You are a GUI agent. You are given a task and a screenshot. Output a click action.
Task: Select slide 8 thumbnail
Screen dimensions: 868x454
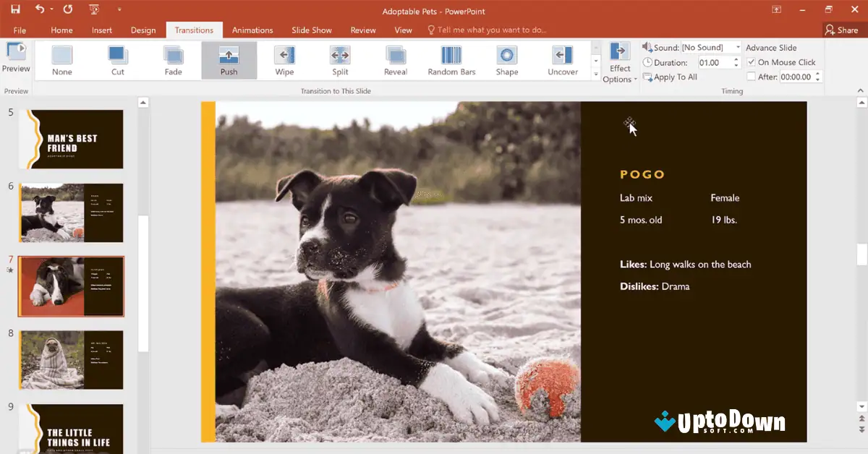tap(70, 359)
